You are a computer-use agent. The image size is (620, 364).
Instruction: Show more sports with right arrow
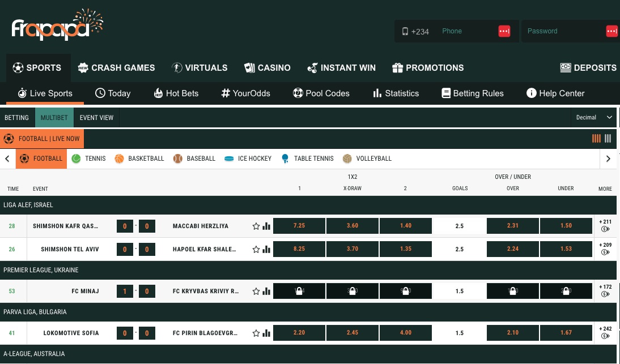[608, 159]
